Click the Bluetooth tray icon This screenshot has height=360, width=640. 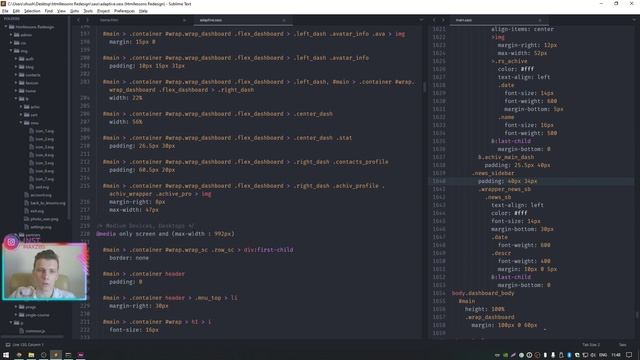coord(569,355)
